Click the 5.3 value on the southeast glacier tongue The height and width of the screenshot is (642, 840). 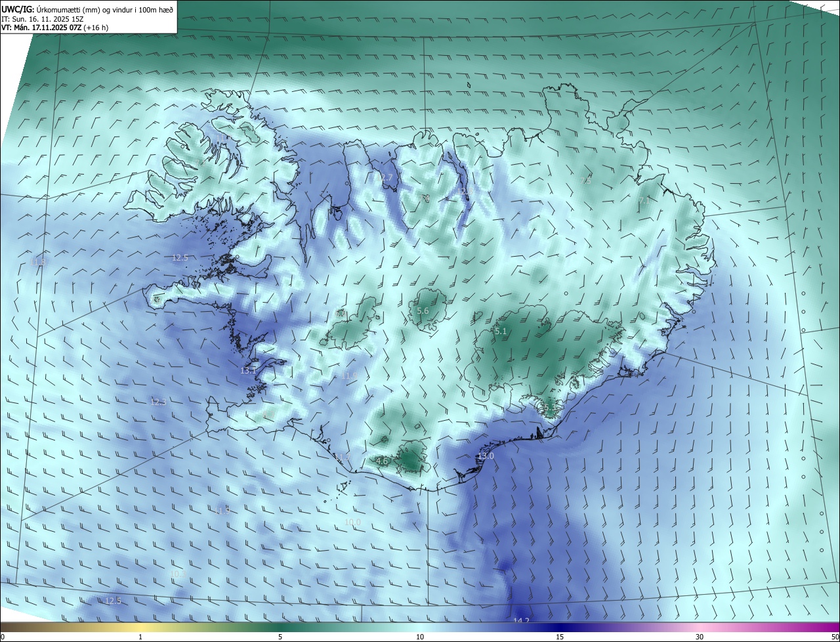click(550, 408)
